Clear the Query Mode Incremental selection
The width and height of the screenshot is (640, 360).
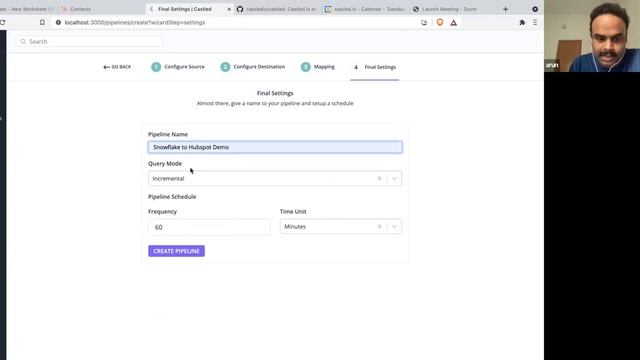380,178
